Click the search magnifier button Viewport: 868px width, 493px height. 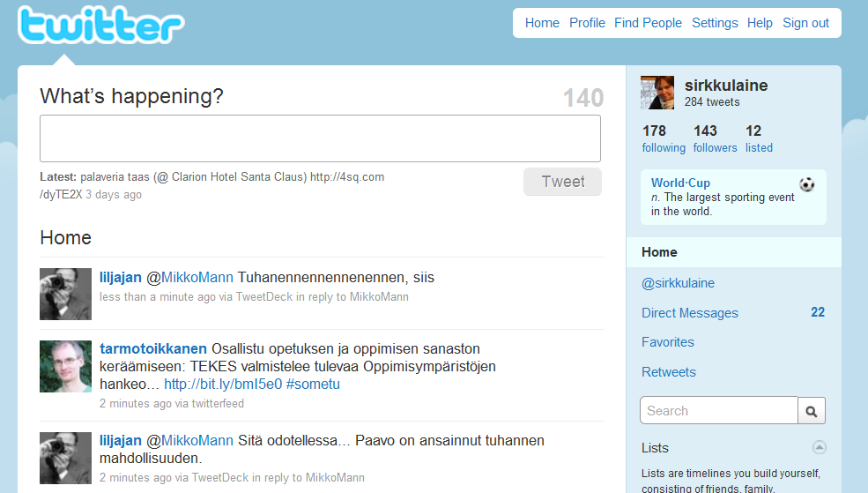(x=812, y=411)
